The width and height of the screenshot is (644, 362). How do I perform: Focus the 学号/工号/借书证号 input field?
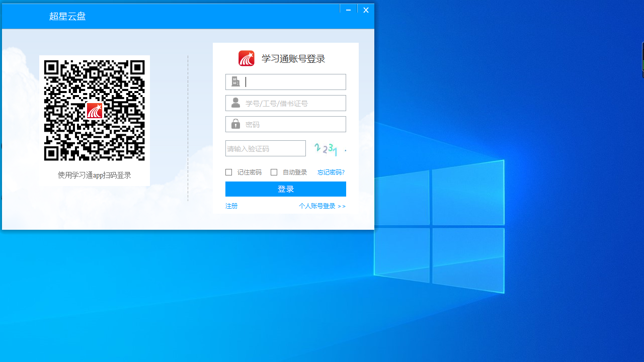coord(286,103)
